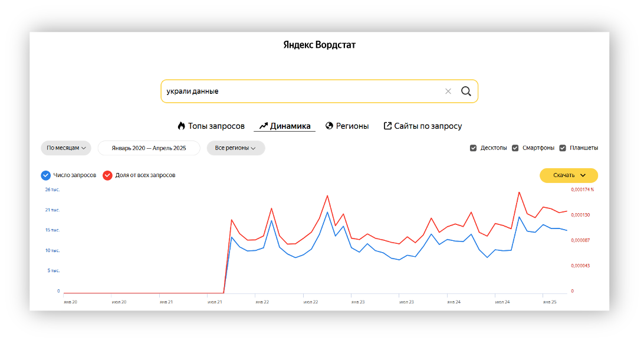Click the 15 тыс. axis label
Viewport: 644px width, 343px height.
click(x=52, y=230)
